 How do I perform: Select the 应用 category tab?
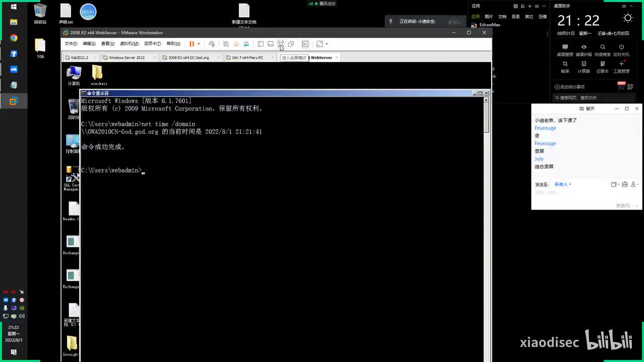pos(475,17)
